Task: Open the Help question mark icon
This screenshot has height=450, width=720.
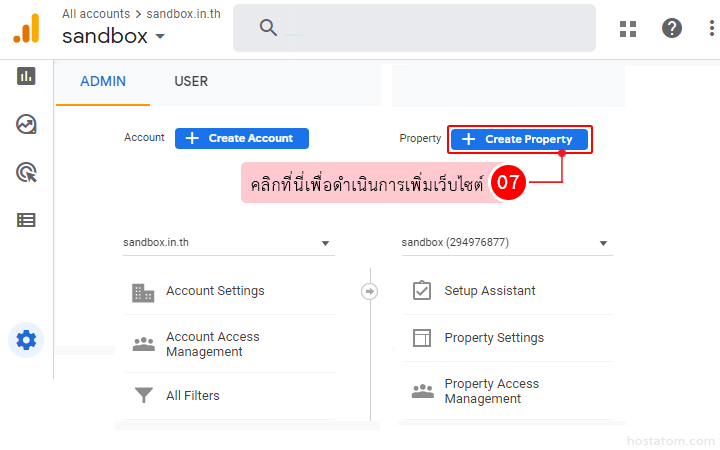Action: (x=673, y=28)
